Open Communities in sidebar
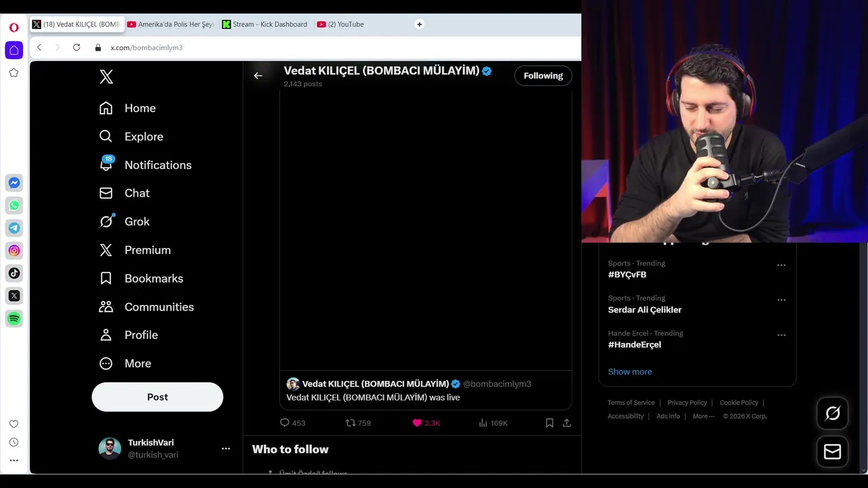The height and width of the screenshot is (488, 868). [x=146, y=307]
